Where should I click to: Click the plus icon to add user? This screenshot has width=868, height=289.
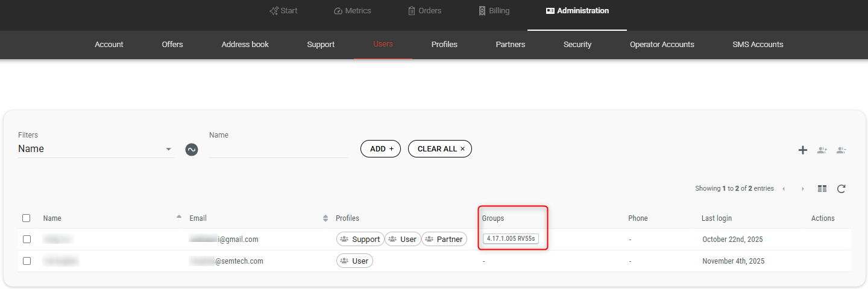click(x=802, y=150)
